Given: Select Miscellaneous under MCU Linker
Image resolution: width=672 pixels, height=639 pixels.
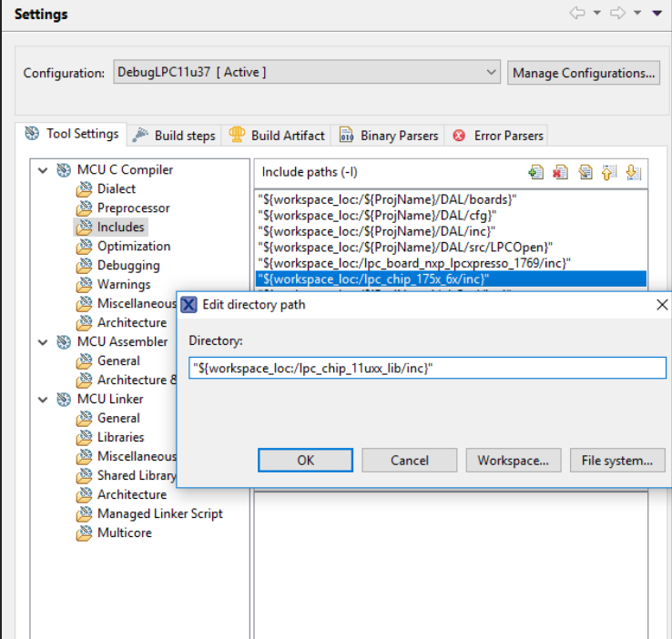Looking at the screenshot, I should pos(137,457).
